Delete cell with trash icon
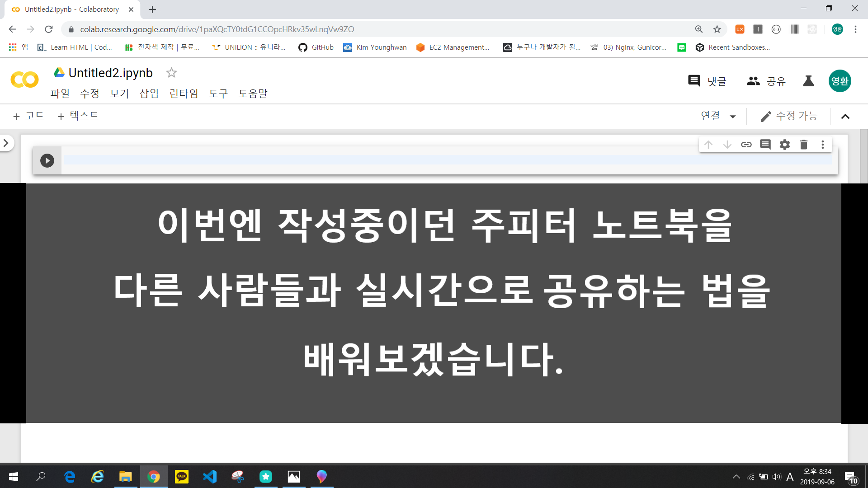Image resolution: width=868 pixels, height=488 pixels. click(x=804, y=145)
